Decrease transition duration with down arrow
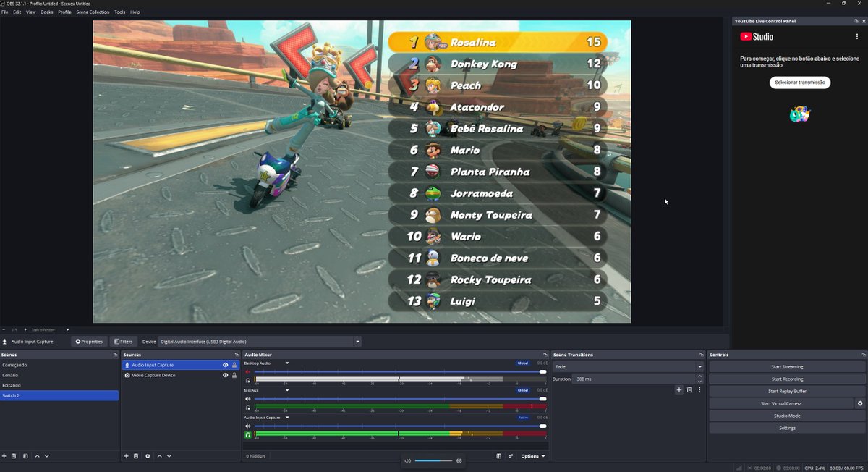 (699, 382)
